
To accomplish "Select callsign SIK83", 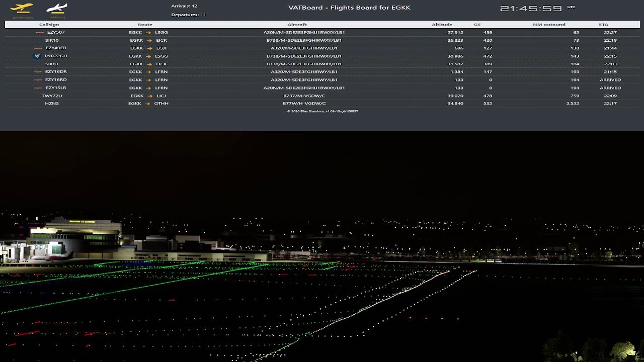I will (x=52, y=64).
